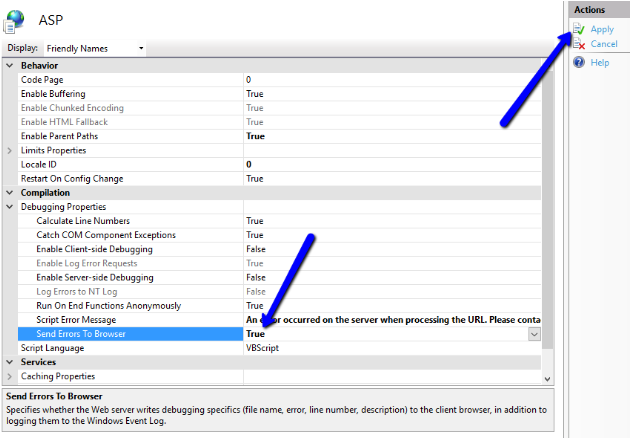Expand the Limits Properties group
Screen dimensions: 630x439
pyautogui.click(x=10, y=151)
